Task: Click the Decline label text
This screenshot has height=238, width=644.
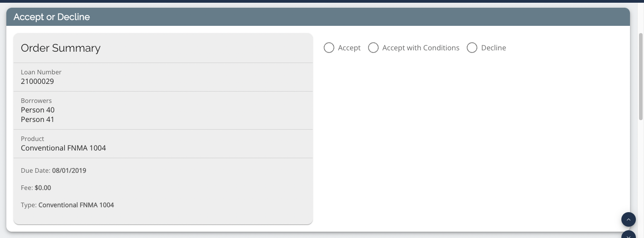Action: click(x=493, y=48)
